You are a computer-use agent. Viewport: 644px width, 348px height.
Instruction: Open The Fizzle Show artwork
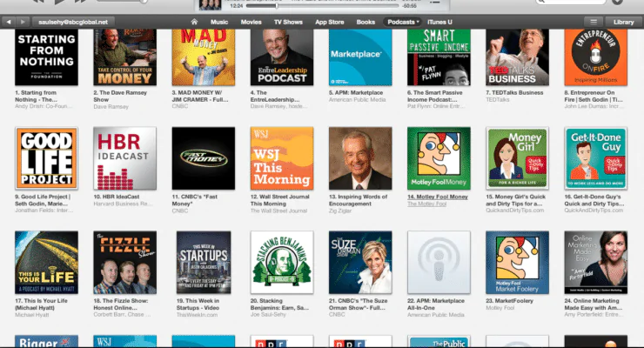(124, 262)
